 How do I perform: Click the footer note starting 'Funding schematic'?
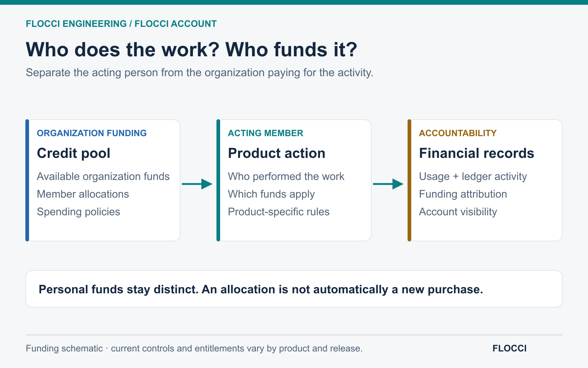194,348
